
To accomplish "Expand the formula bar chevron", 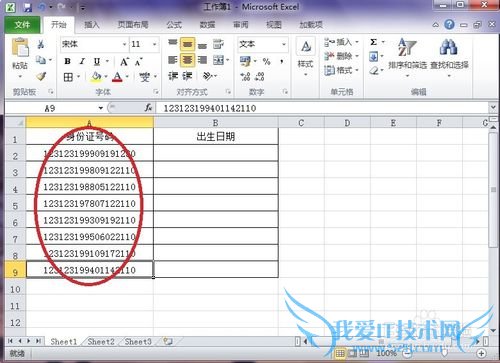I will [x=493, y=108].
